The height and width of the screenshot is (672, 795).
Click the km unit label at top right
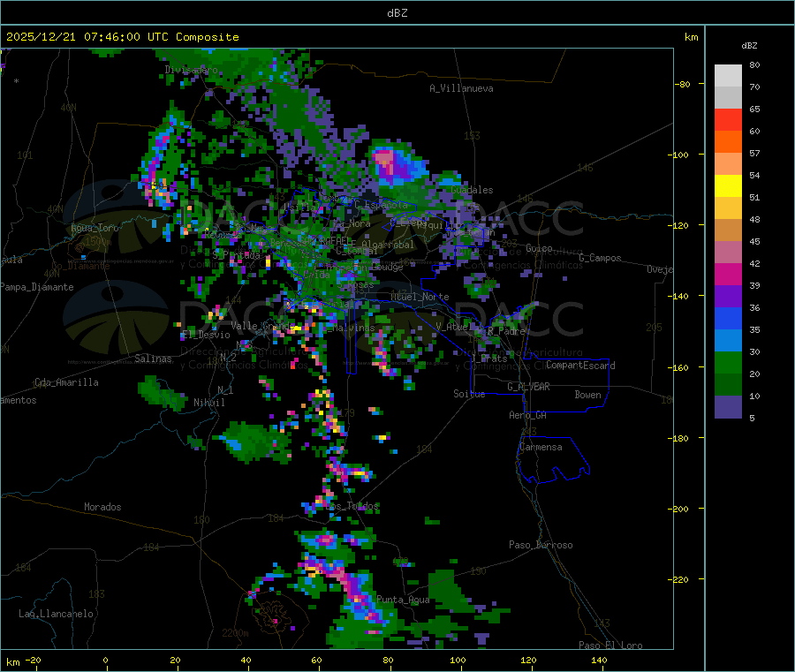point(691,37)
